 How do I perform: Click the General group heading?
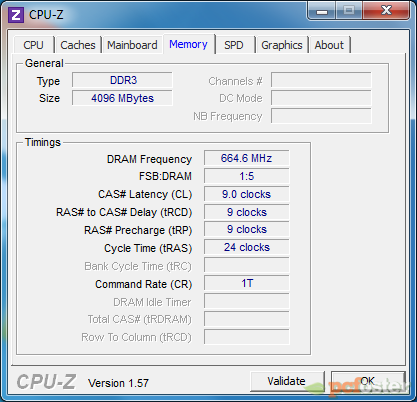click(x=44, y=63)
